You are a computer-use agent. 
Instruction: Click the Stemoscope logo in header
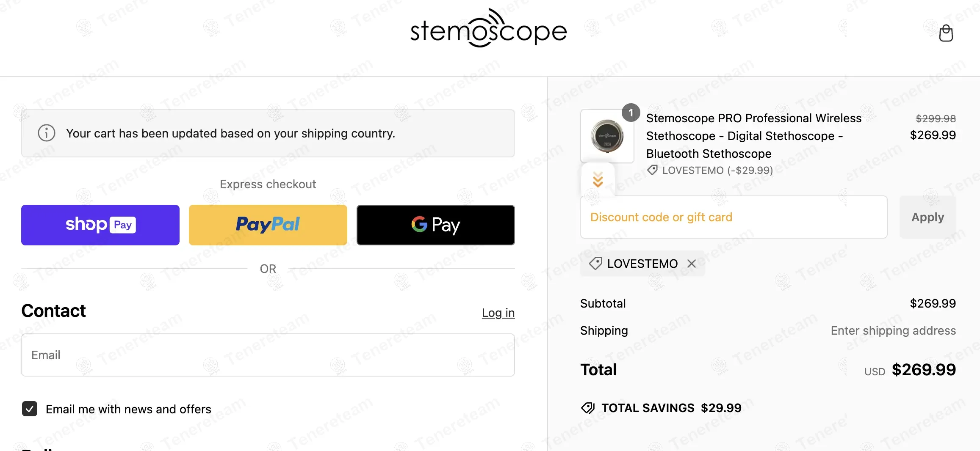point(488,29)
